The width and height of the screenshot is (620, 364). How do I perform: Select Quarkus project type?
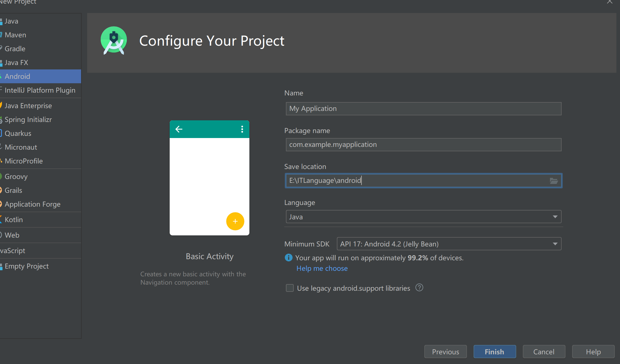coord(40,133)
